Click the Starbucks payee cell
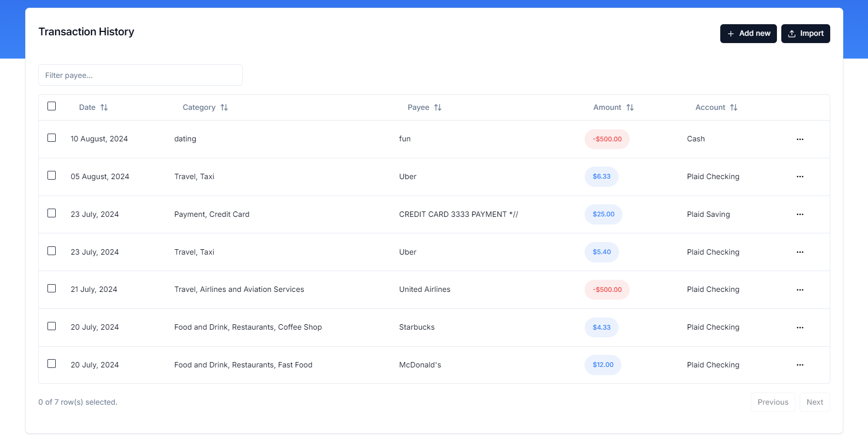This screenshot has height=441, width=868. pos(417,327)
